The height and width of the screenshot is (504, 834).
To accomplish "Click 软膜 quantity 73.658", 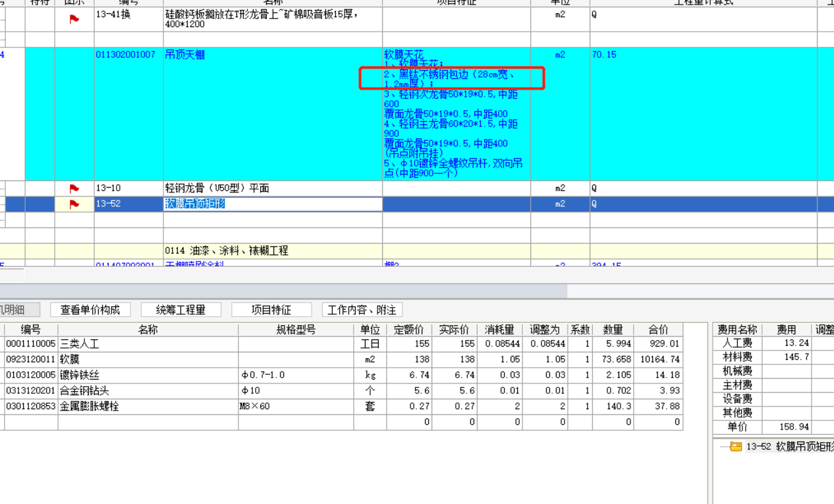I will tap(616, 360).
